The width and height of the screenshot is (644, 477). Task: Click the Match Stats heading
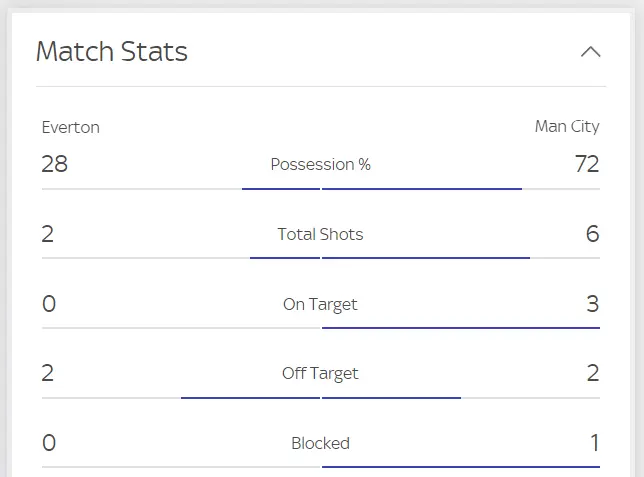coord(112,52)
